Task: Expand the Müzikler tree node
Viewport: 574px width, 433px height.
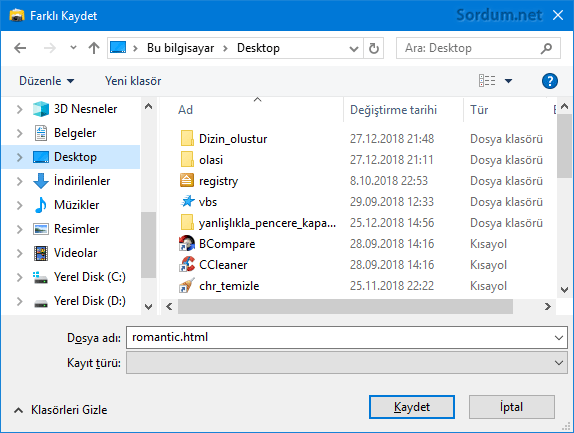Action: 19,205
